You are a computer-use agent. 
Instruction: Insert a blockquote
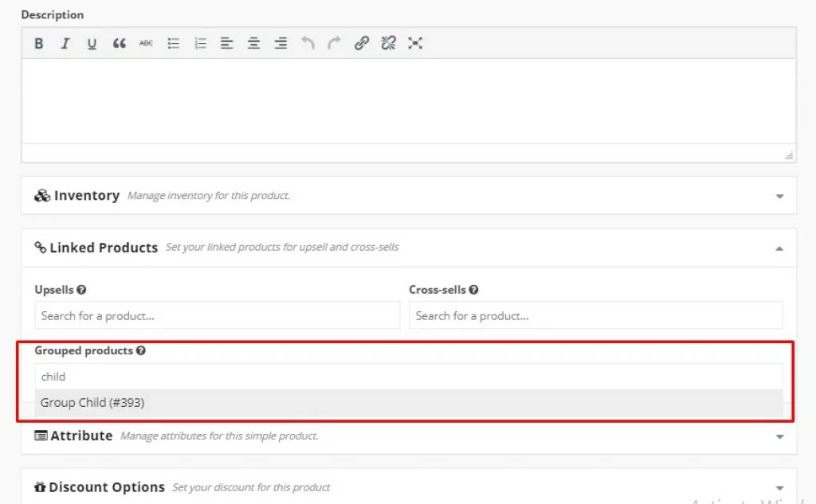[120, 43]
